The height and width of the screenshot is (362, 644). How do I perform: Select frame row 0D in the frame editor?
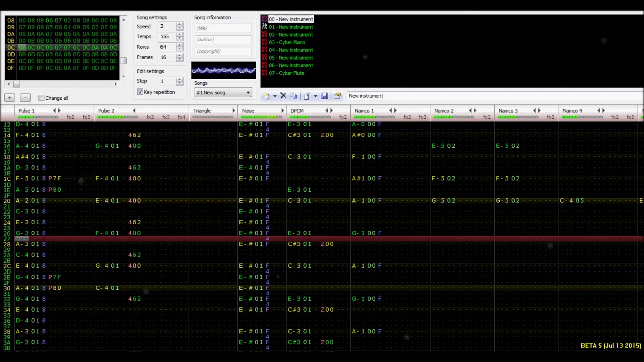[x=61, y=54]
